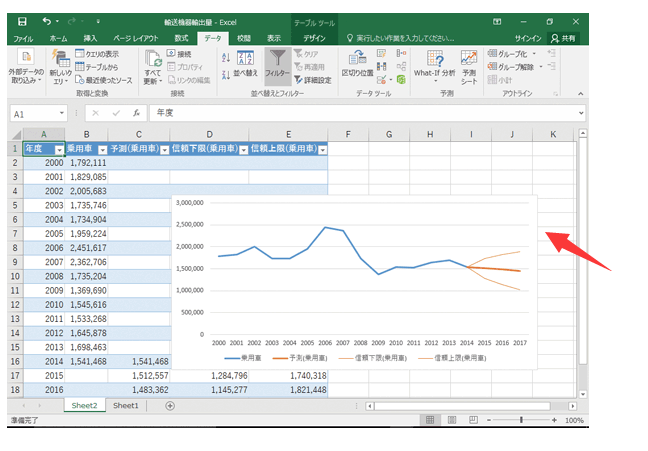Click the zoom in plus button
648x451 pixels.
coord(554,420)
